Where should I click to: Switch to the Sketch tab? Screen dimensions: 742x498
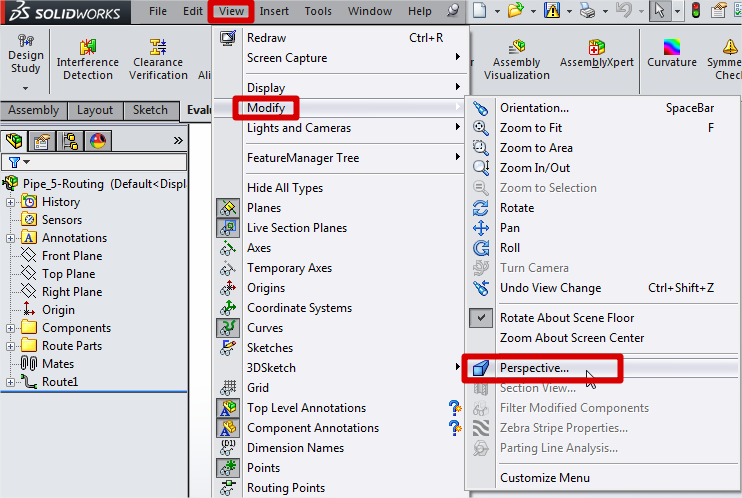150,110
